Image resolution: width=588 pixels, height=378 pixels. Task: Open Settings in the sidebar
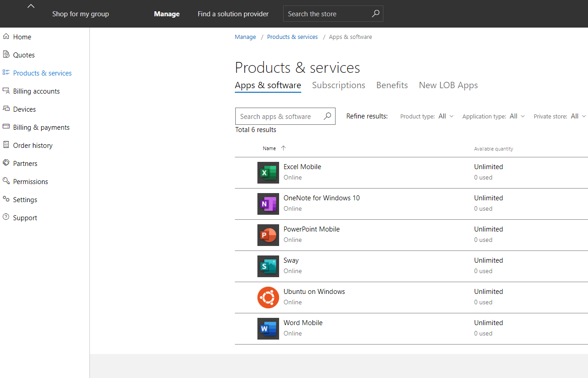(25, 200)
